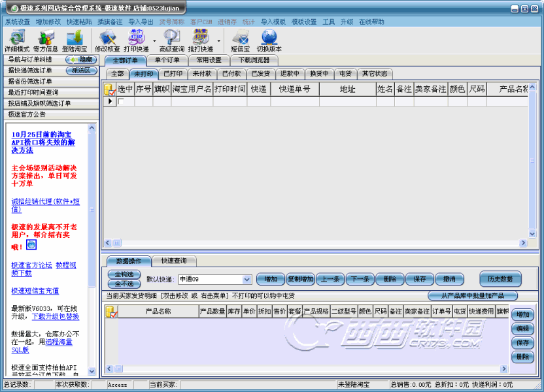Open the 工具 menu

coord(328,22)
